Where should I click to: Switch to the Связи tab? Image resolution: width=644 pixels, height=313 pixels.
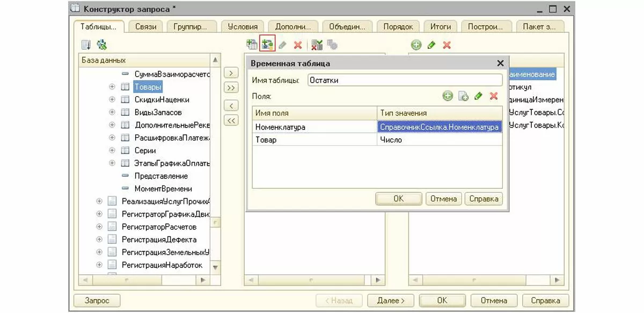[145, 27]
